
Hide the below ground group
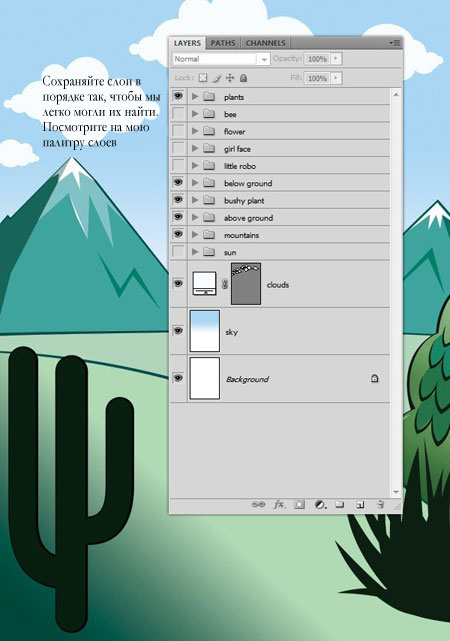coord(178,182)
